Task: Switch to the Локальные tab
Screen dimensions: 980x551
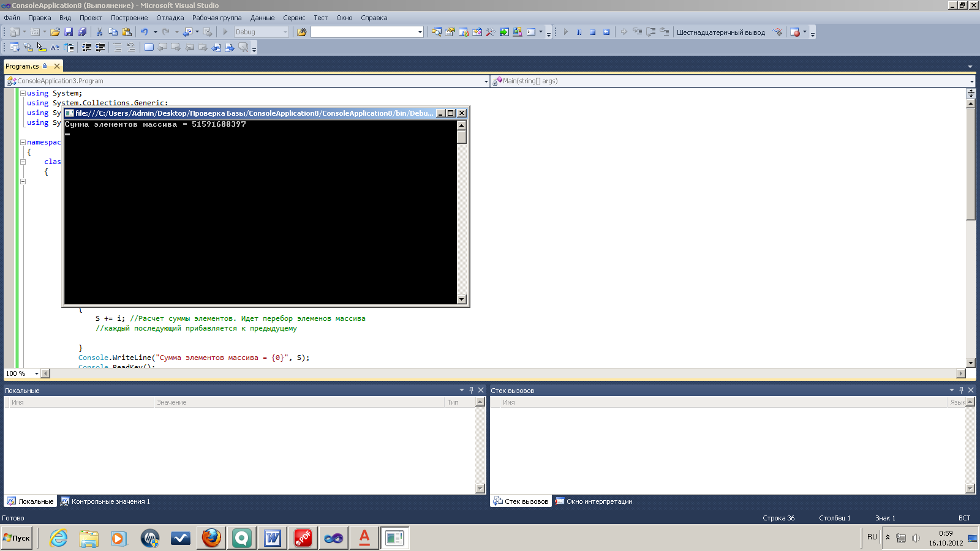Action: click(30, 501)
